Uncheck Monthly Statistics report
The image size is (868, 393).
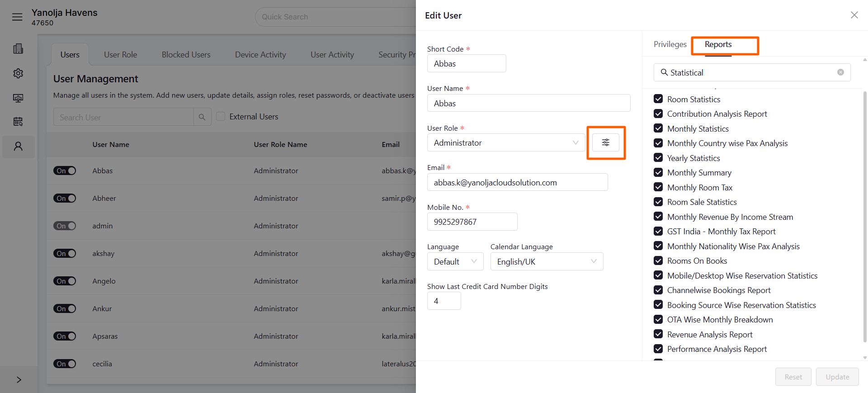click(x=658, y=128)
